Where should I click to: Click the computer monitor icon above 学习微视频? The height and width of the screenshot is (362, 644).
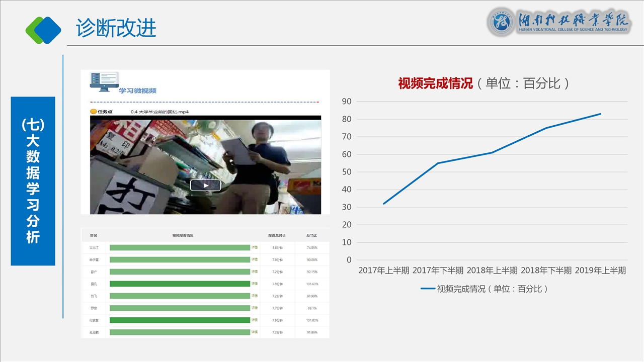click(104, 81)
